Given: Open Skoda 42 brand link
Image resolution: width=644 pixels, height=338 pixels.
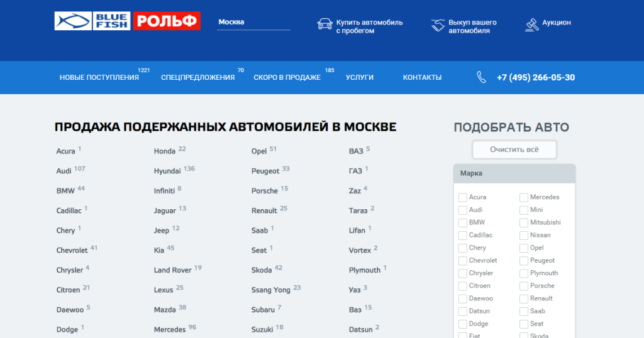Looking at the screenshot, I should pyautogui.click(x=267, y=270).
